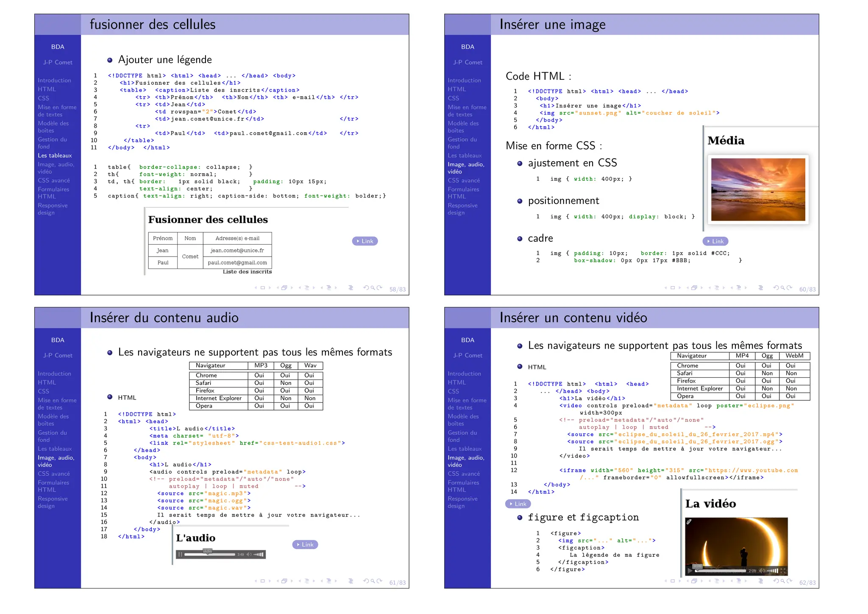Click the undo-arrow back icon on slide 60/83

[776, 288]
